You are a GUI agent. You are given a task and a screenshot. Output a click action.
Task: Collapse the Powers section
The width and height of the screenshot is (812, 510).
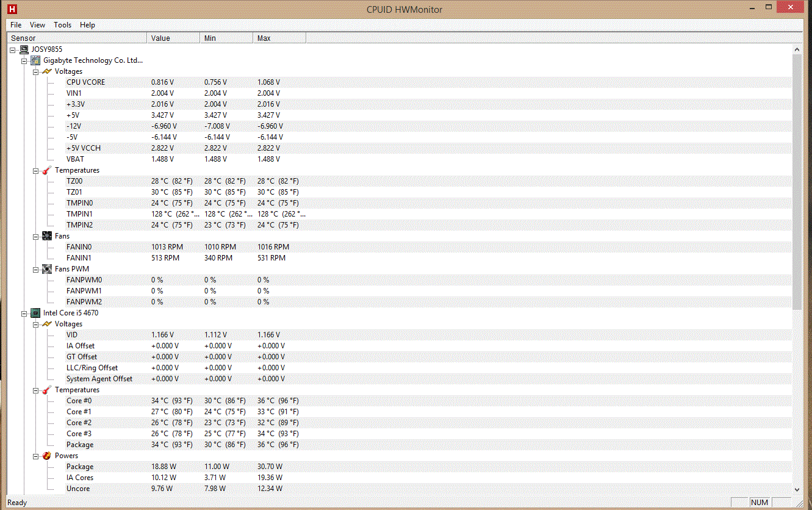pyautogui.click(x=35, y=456)
